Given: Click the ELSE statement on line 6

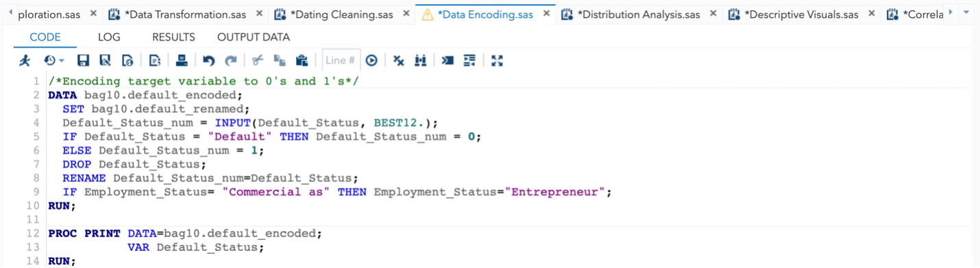Looking at the screenshot, I should pyautogui.click(x=163, y=150).
